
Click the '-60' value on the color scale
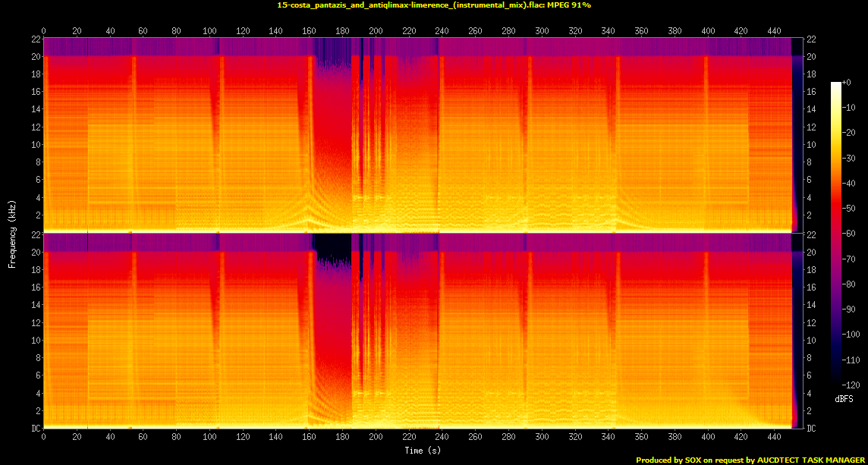(848, 233)
